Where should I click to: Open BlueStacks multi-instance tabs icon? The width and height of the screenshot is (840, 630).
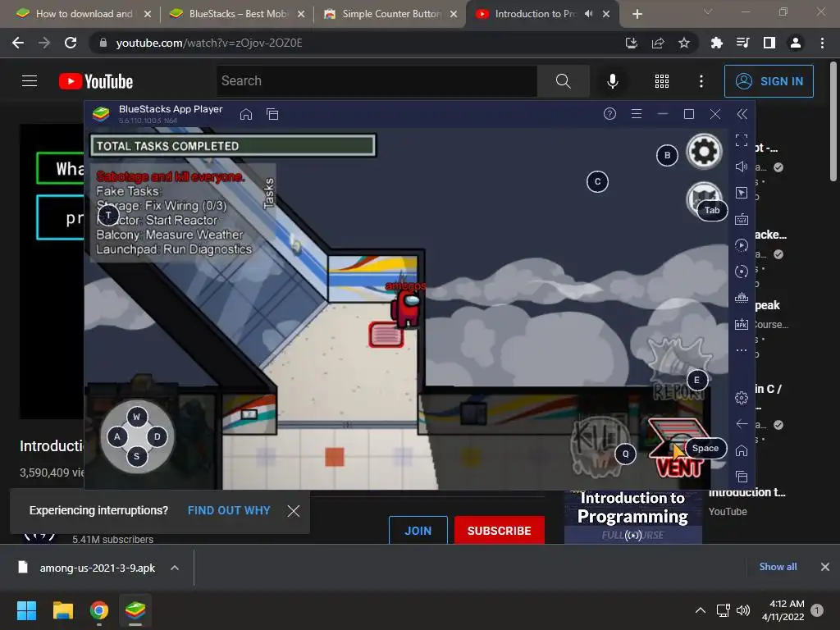(272, 114)
